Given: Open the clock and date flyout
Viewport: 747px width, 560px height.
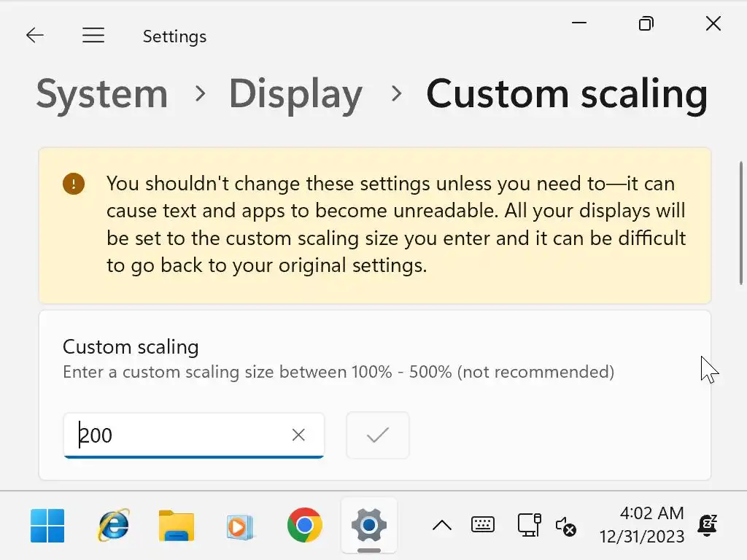Looking at the screenshot, I should tap(642, 525).
